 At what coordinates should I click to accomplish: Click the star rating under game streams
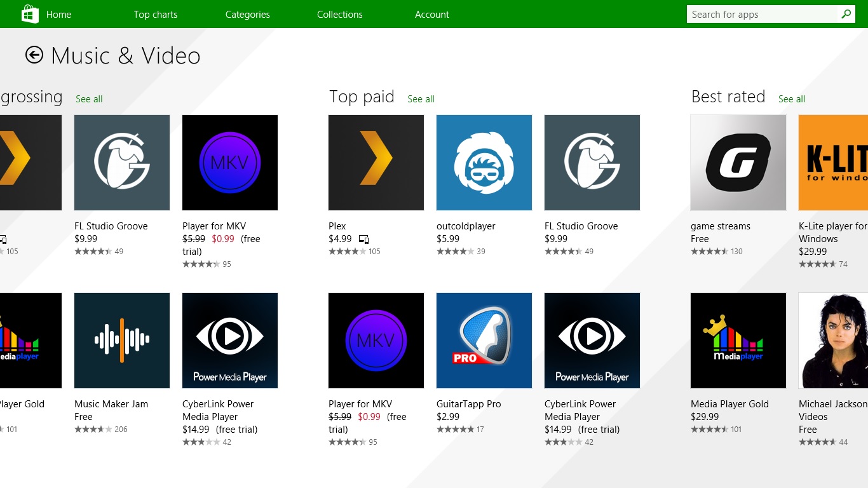click(x=709, y=252)
